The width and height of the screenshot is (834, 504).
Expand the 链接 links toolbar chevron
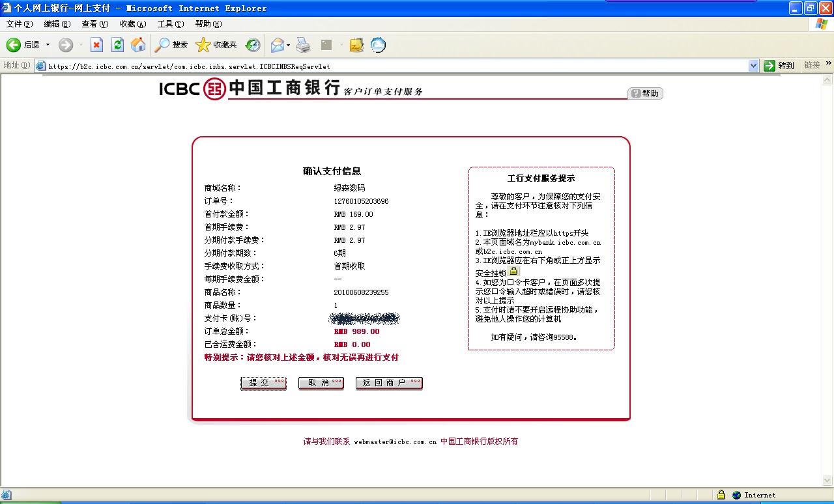(829, 64)
